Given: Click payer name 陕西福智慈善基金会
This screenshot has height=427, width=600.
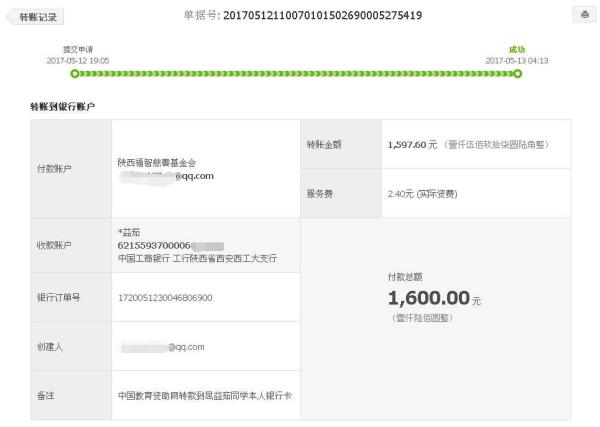Looking at the screenshot, I should click(157, 163).
